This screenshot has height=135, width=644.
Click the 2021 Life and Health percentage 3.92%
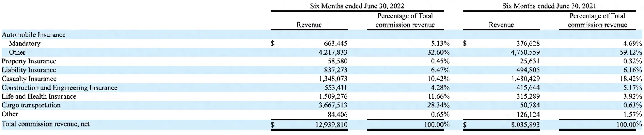coord(632,96)
